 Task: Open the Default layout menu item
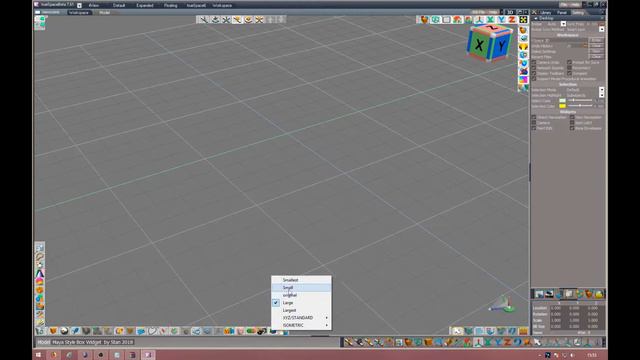point(119,5)
